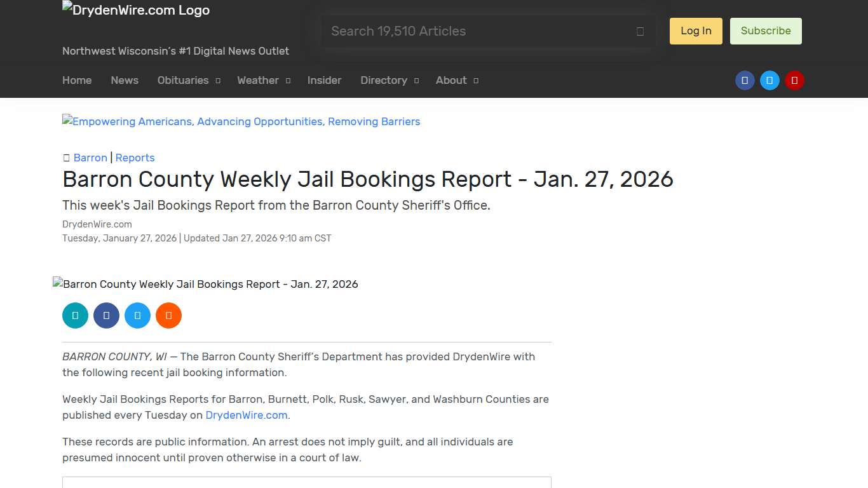Image resolution: width=868 pixels, height=488 pixels.
Task: Click the category icon beside the Barron label
Action: click(x=66, y=158)
